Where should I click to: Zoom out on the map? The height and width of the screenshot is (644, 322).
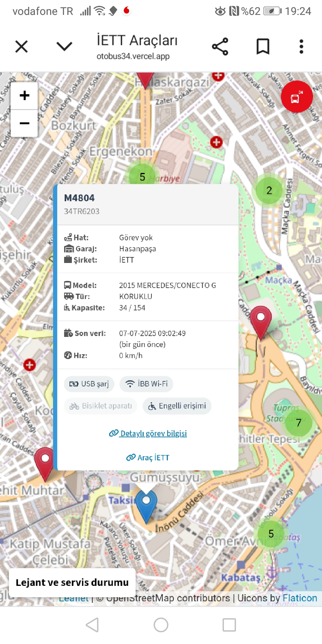point(24,123)
